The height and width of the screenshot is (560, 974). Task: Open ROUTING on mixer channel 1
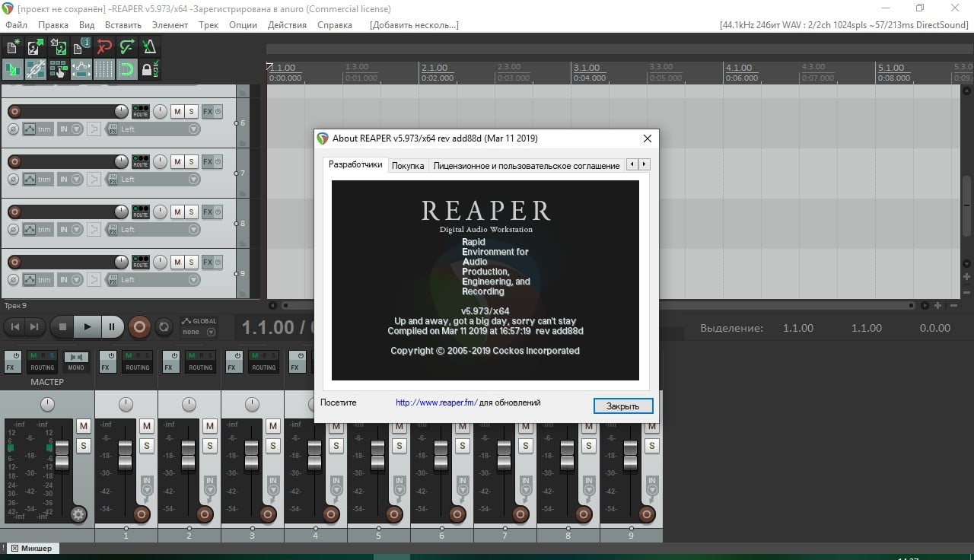(138, 361)
